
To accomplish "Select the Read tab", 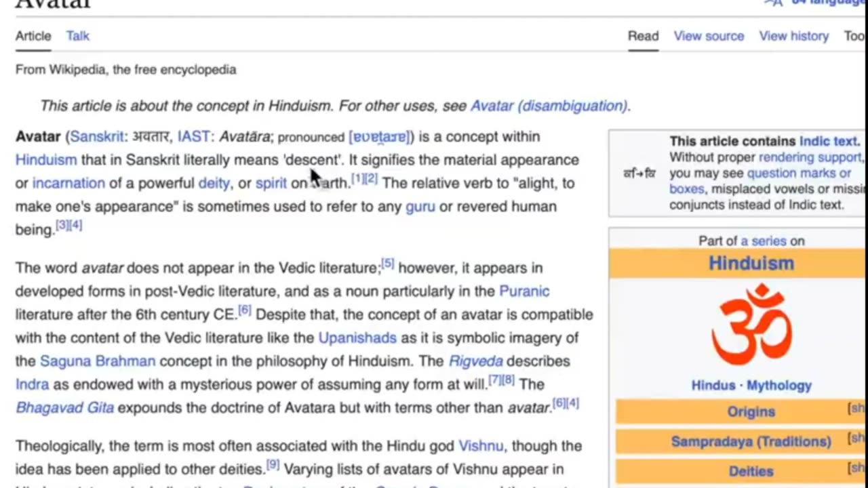I will [643, 36].
